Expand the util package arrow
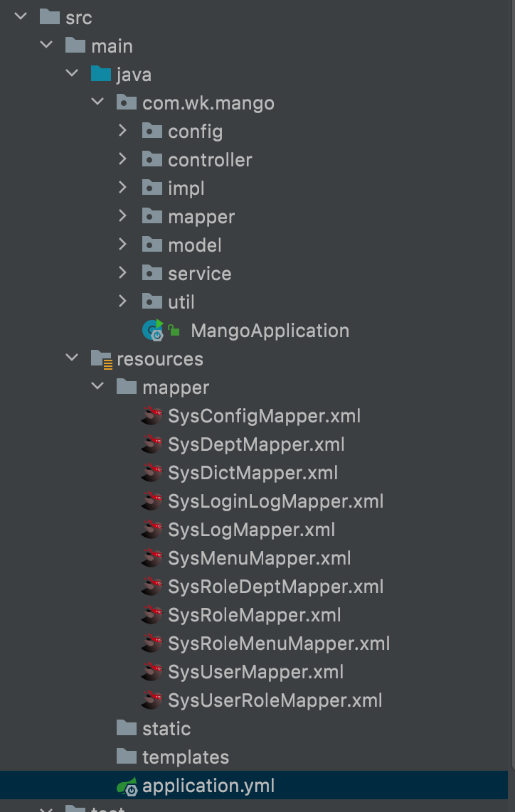Image resolution: width=515 pixels, height=812 pixels. coord(122,301)
